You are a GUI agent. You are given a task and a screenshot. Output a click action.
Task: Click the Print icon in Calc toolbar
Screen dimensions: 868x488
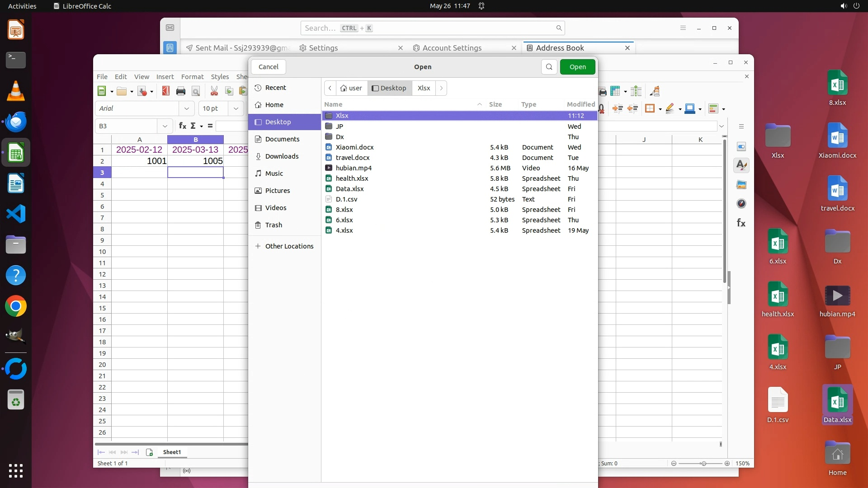(181, 91)
